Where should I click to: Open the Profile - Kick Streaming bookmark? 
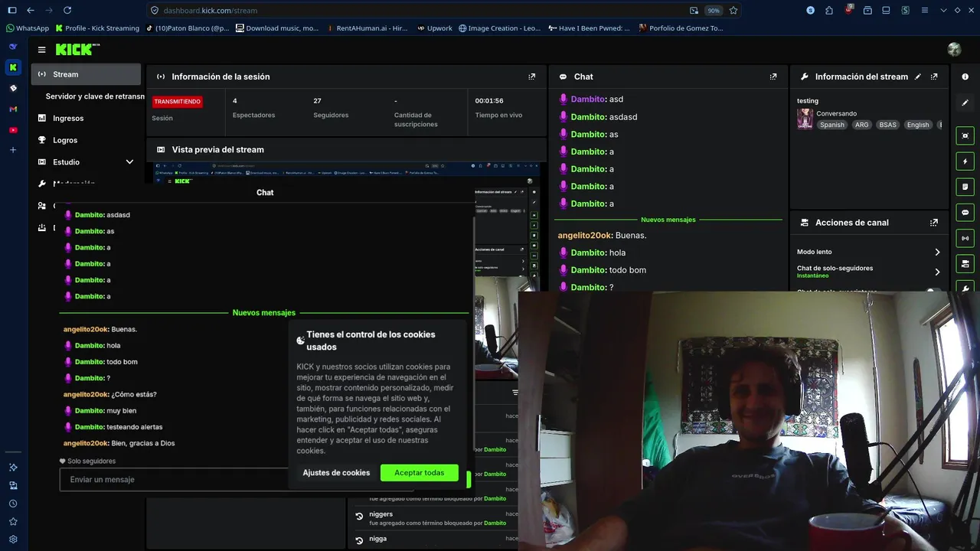tap(97, 28)
